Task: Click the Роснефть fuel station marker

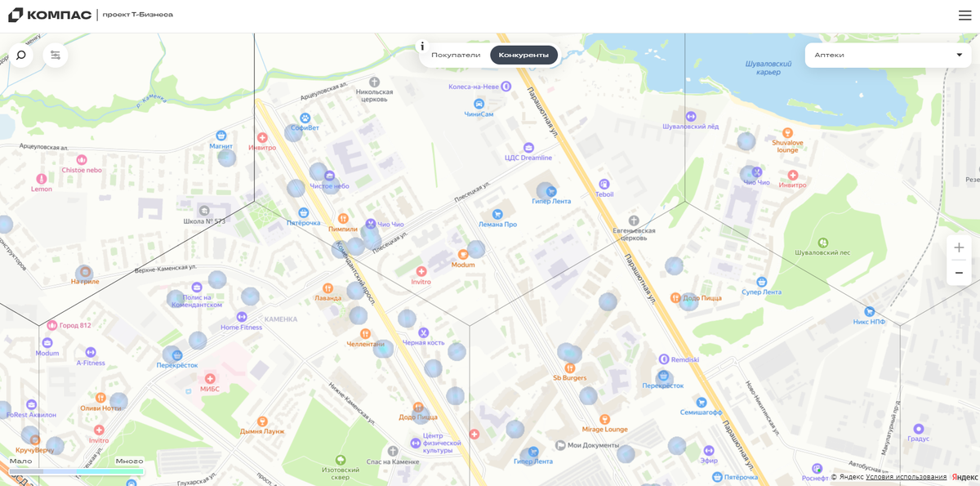Action: (x=817, y=468)
